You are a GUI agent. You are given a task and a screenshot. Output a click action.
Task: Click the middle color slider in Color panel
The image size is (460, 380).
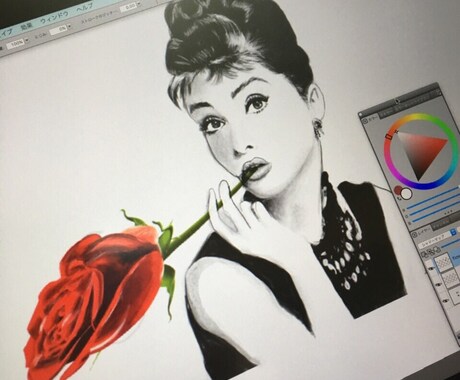[x=435, y=205]
